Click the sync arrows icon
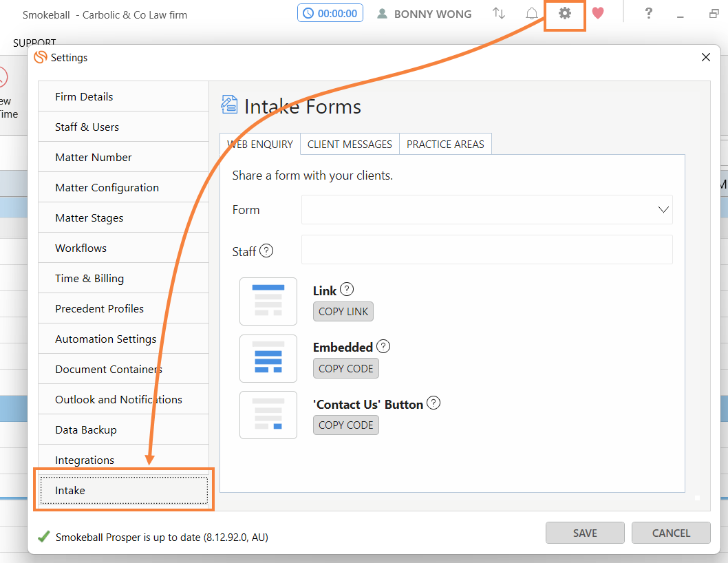This screenshot has width=728, height=563. click(x=499, y=14)
